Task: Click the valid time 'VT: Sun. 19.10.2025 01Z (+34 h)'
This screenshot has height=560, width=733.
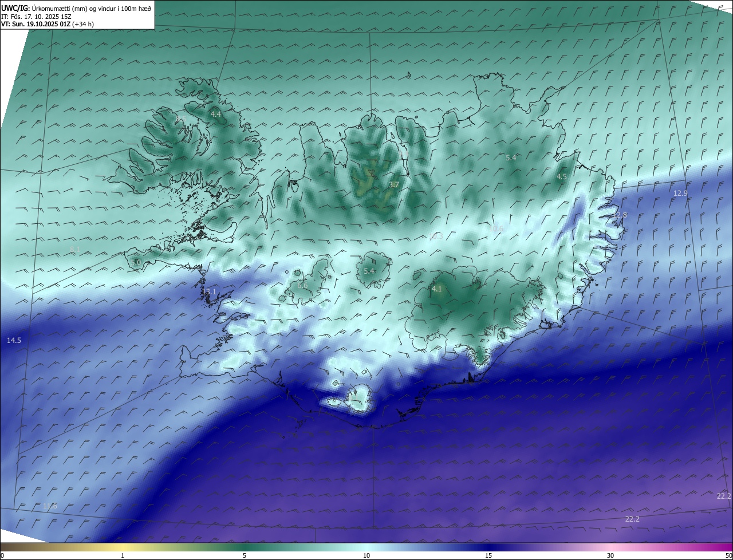Action: (48, 25)
